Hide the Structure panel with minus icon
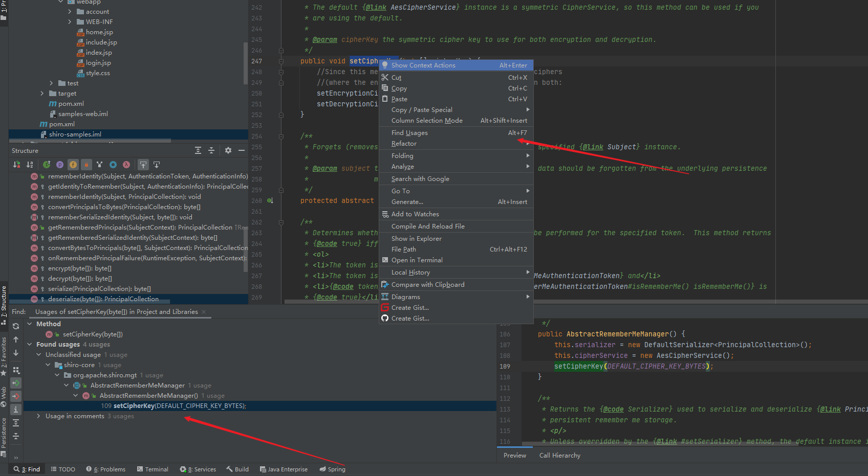The width and height of the screenshot is (868, 476). coord(242,150)
